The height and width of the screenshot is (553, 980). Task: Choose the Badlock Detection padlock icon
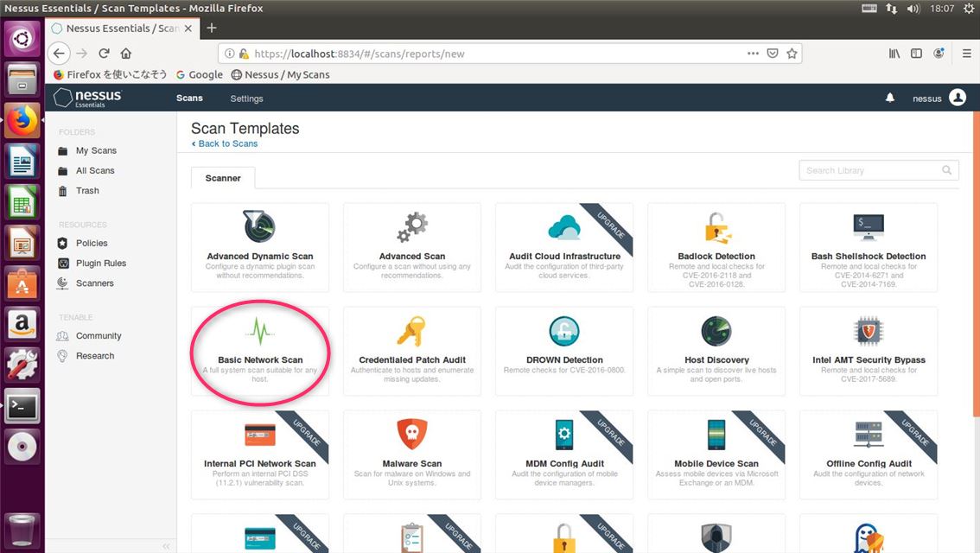pos(716,227)
